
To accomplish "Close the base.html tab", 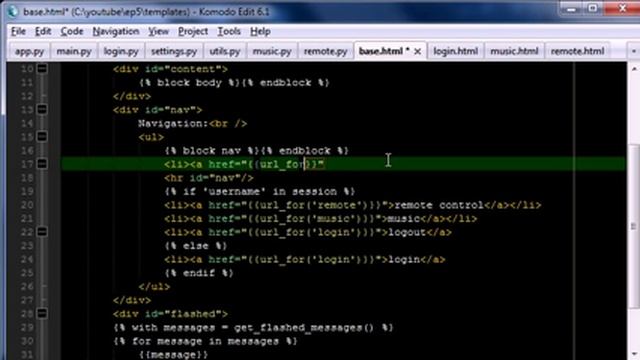I will click(418, 51).
